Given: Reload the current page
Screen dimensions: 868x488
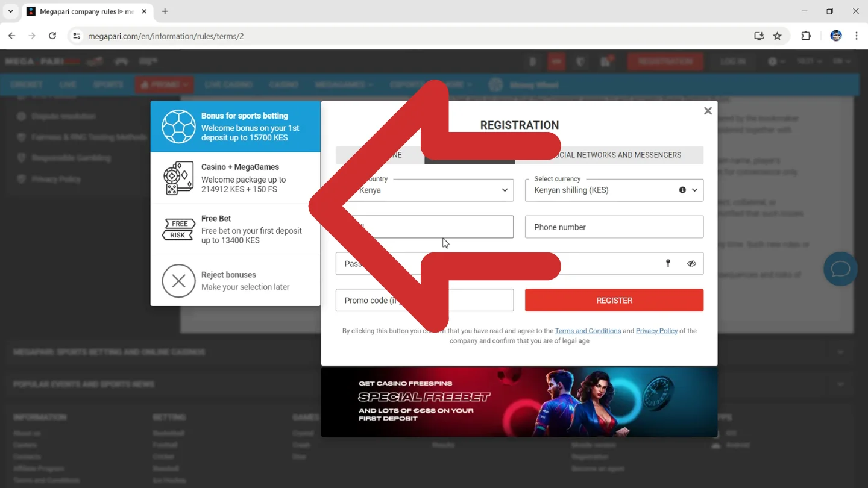Looking at the screenshot, I should (x=52, y=36).
